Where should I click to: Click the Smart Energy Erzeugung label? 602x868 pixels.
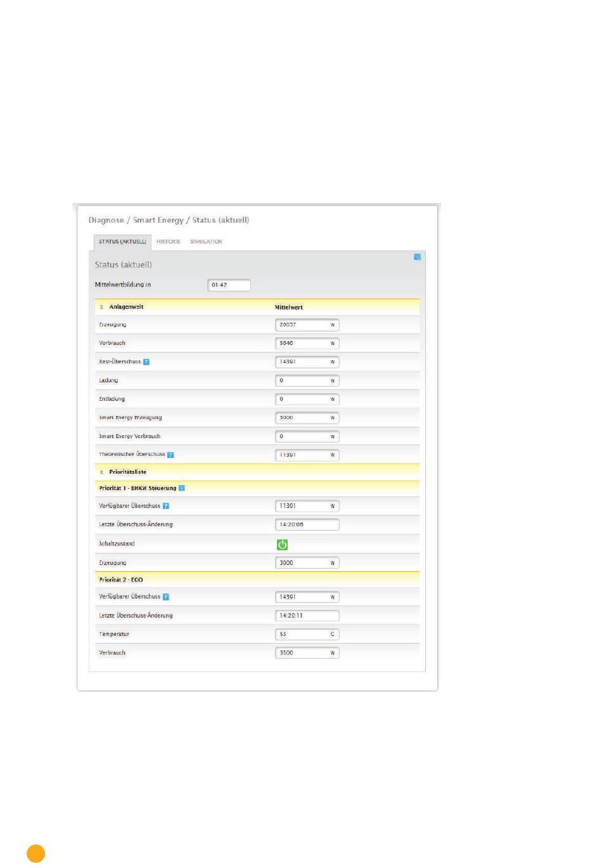tap(131, 418)
